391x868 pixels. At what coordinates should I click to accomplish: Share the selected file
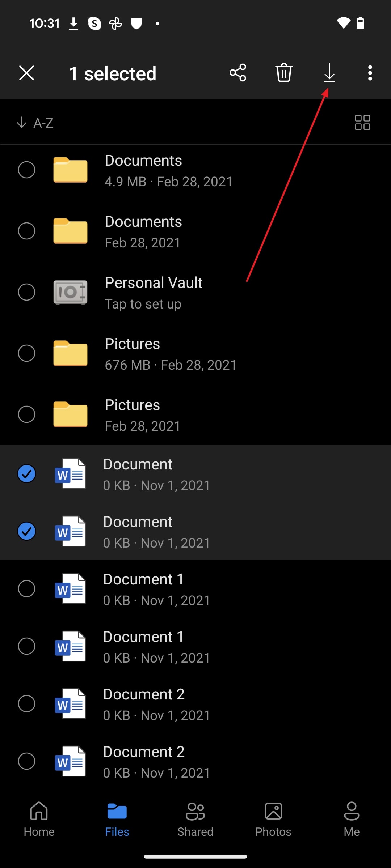(238, 73)
